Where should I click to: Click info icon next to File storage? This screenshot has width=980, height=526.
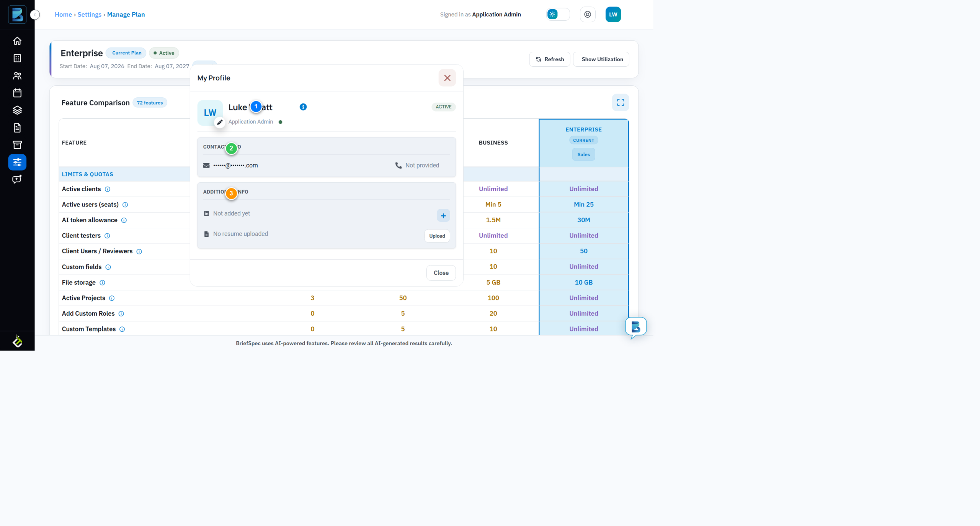tap(102, 283)
